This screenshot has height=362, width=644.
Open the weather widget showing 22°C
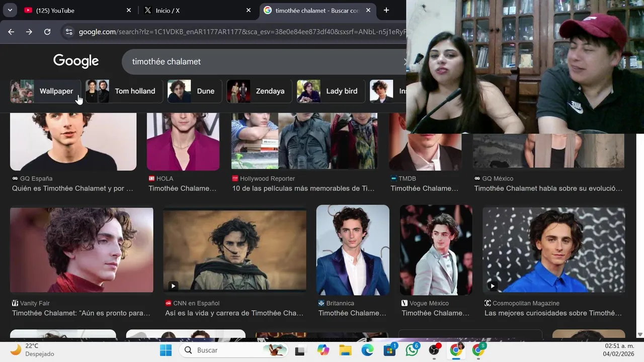pos(33,350)
